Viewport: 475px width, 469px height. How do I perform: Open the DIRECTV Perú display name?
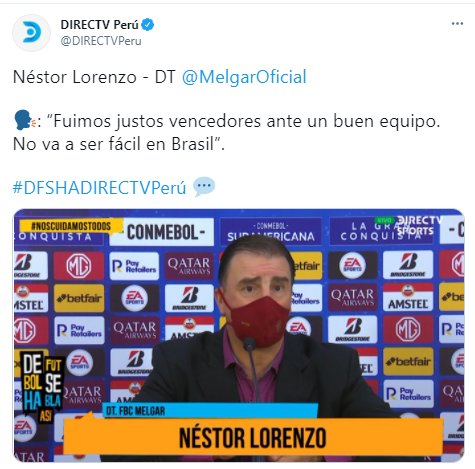coord(99,25)
